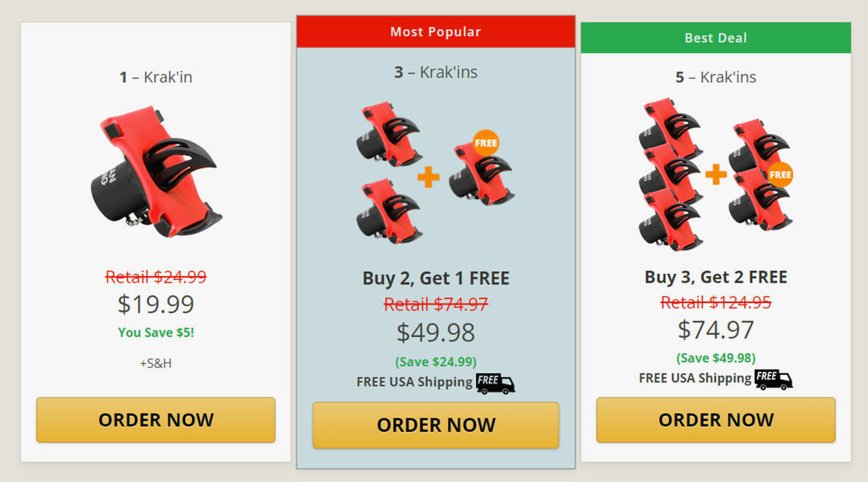Click the 1 – Krak'in title
This screenshot has height=482, width=868.
[x=156, y=77]
